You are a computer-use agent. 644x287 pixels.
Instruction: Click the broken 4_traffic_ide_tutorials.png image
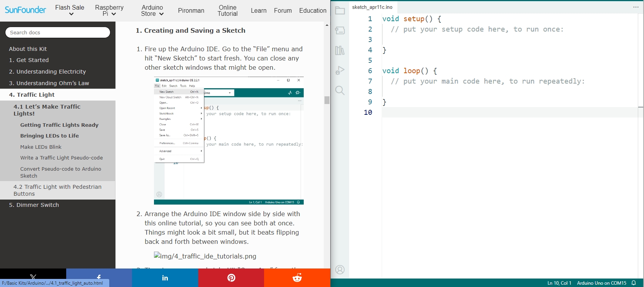205,256
